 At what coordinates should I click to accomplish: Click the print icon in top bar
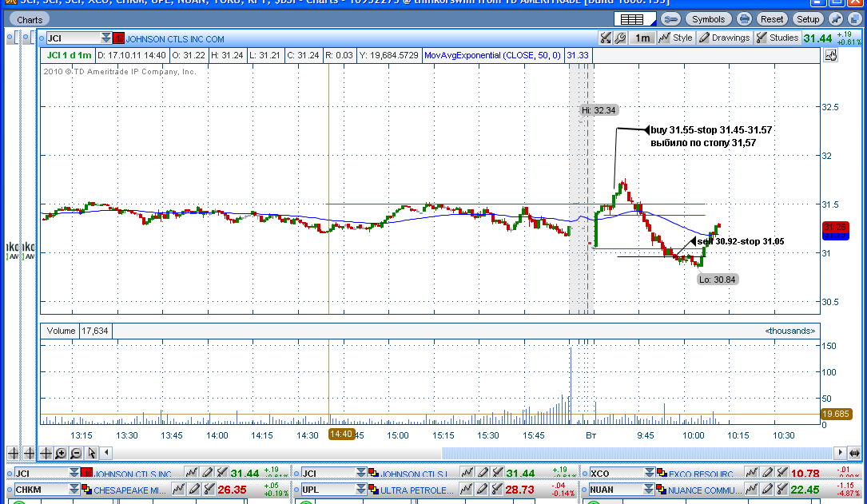[744, 19]
